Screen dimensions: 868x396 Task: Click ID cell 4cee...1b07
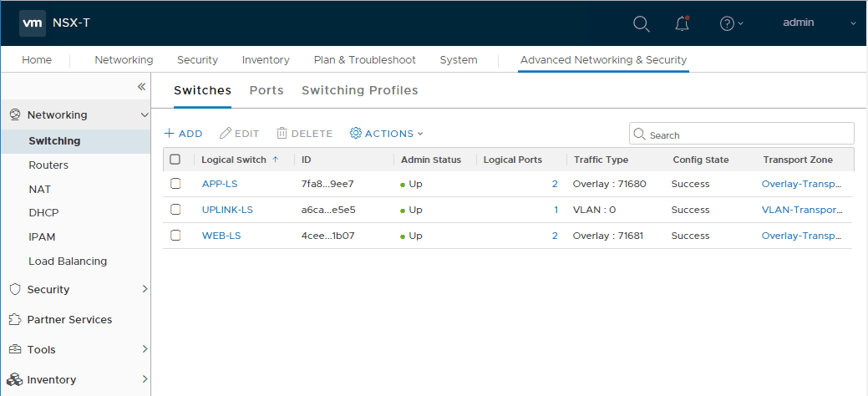[327, 236]
